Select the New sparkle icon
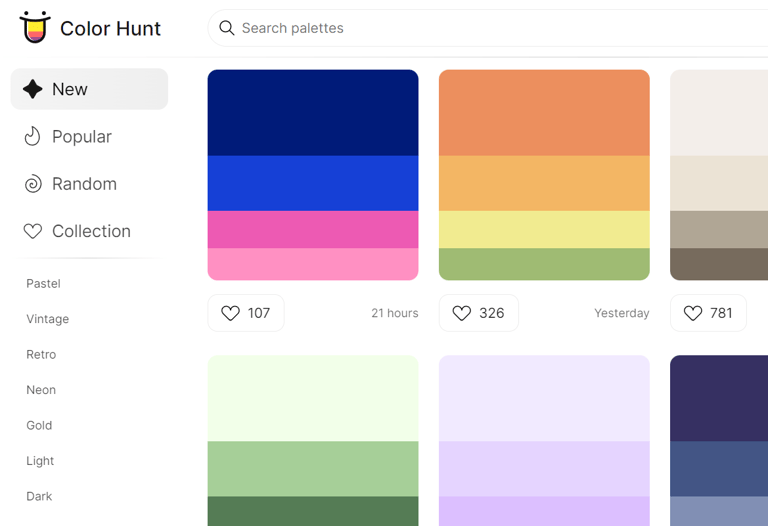 pos(33,89)
